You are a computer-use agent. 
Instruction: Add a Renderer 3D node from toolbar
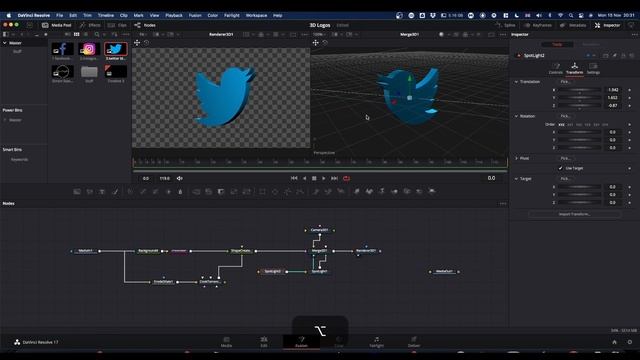coord(432,191)
